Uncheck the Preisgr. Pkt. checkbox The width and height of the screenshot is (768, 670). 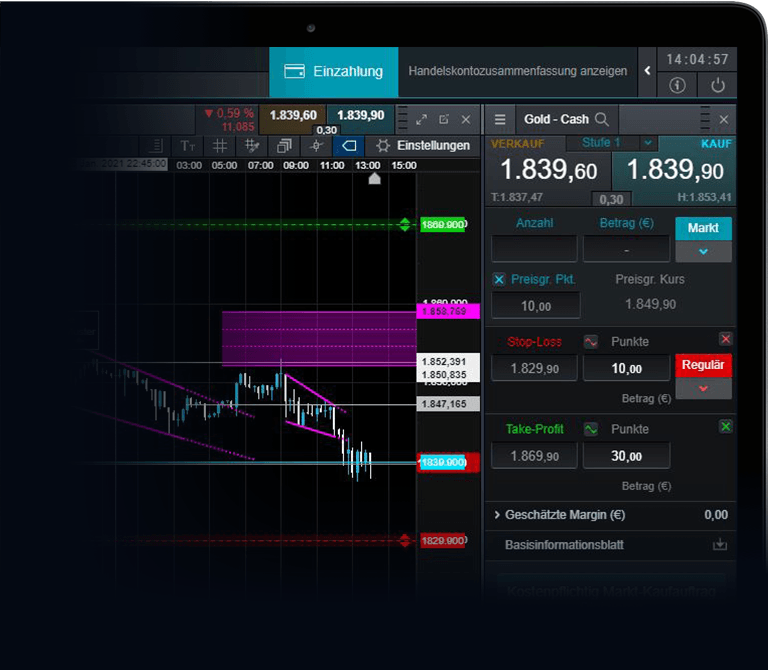[x=500, y=279]
